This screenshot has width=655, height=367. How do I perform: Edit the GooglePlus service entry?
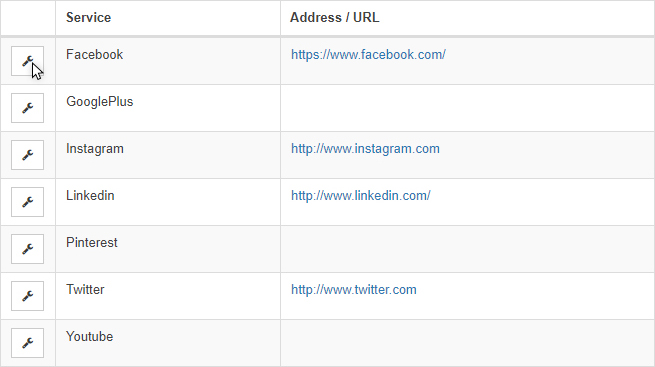point(27,108)
